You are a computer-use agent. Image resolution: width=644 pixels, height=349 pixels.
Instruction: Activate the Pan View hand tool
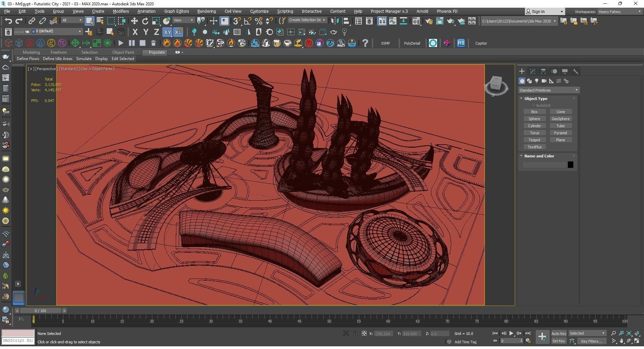621,341
